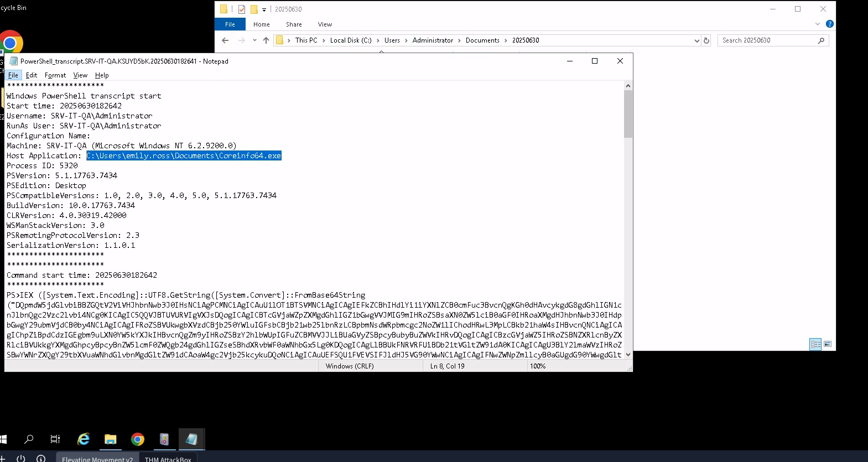Switch to Home ribbon tab in Explorer

pyautogui.click(x=262, y=24)
